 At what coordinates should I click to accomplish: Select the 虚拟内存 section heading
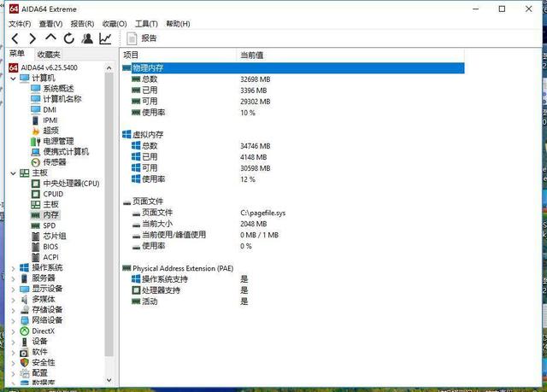[143, 134]
